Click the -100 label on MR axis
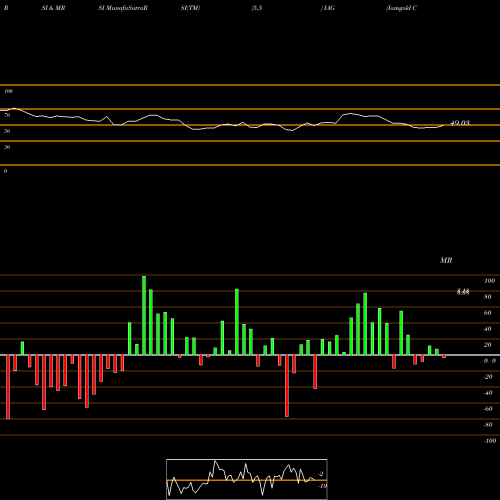This screenshot has height=500, width=500. tap(489, 441)
